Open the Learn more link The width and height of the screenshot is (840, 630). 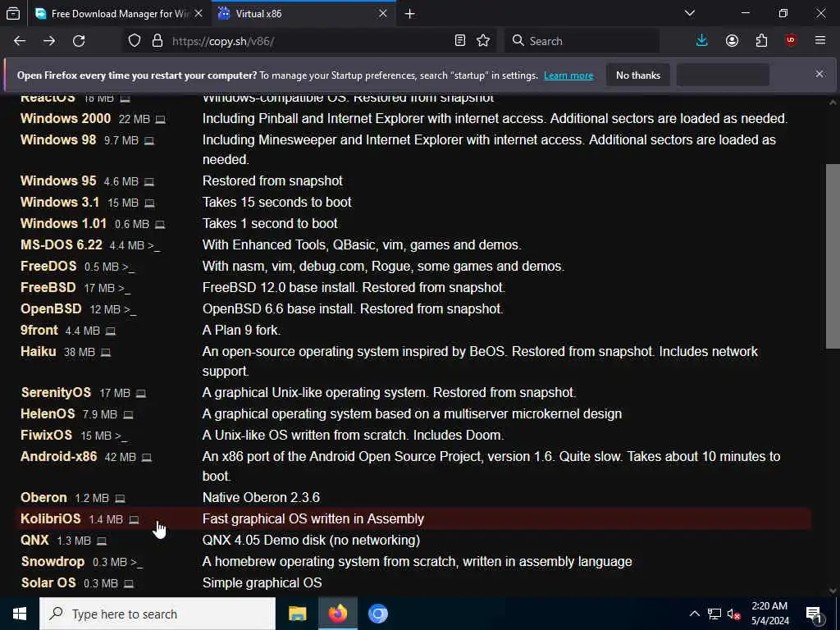point(568,75)
